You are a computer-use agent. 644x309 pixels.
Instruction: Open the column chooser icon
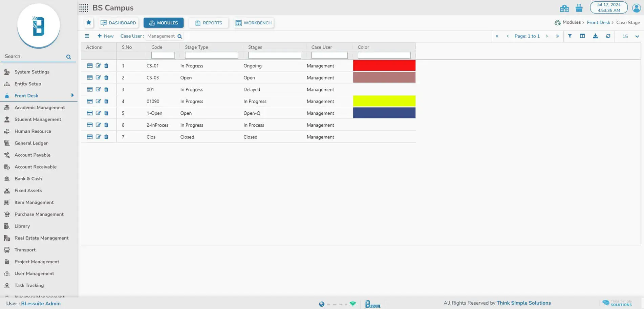[582, 36]
